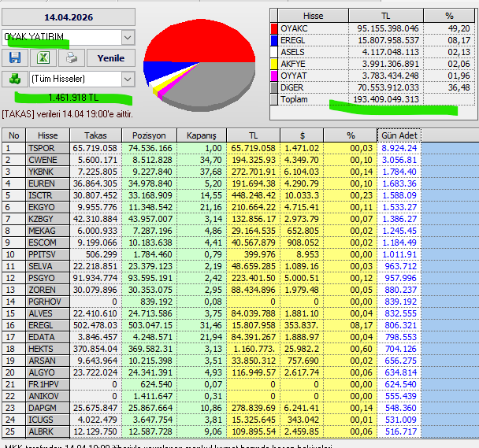This screenshot has height=448, width=479.
Task: Click Pozisyon value 74.536.166 for TSPOR
Action: tap(150, 149)
